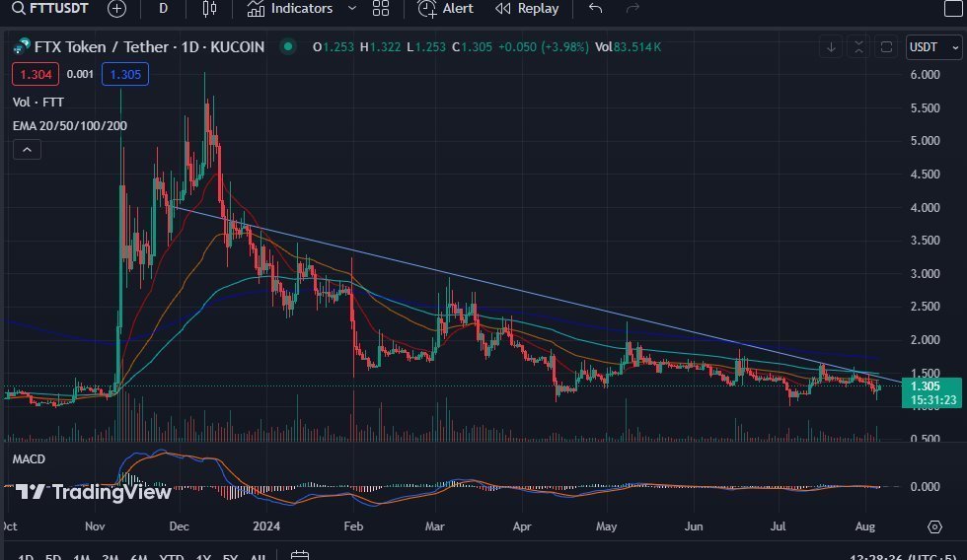Screen dimensions: 967x560
Task: Click the FTX Token symbol logo
Action: (22, 46)
